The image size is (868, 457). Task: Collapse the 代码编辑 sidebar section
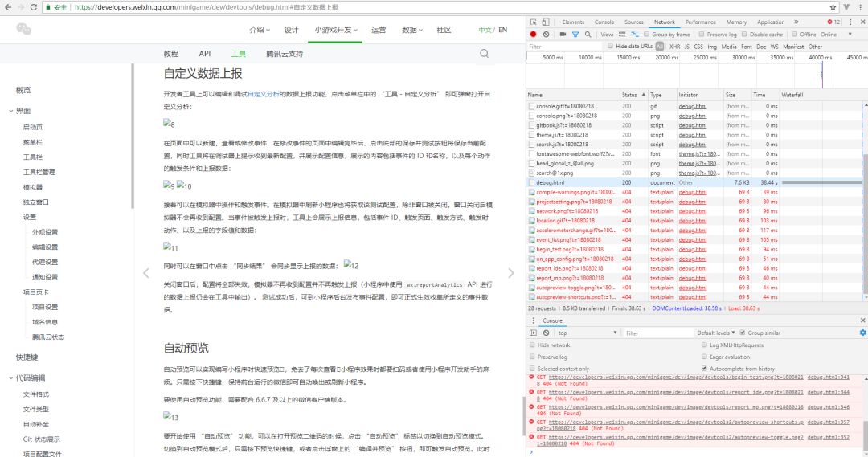coord(11,377)
